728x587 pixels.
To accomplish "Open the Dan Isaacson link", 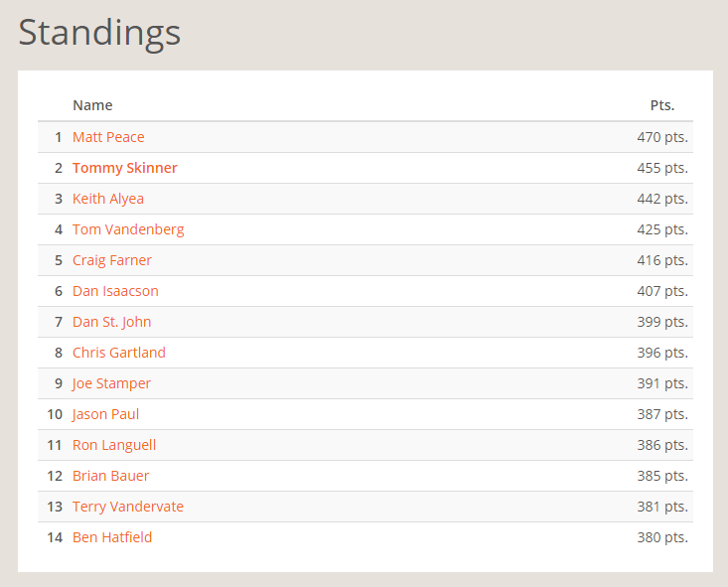I will 115,291.
